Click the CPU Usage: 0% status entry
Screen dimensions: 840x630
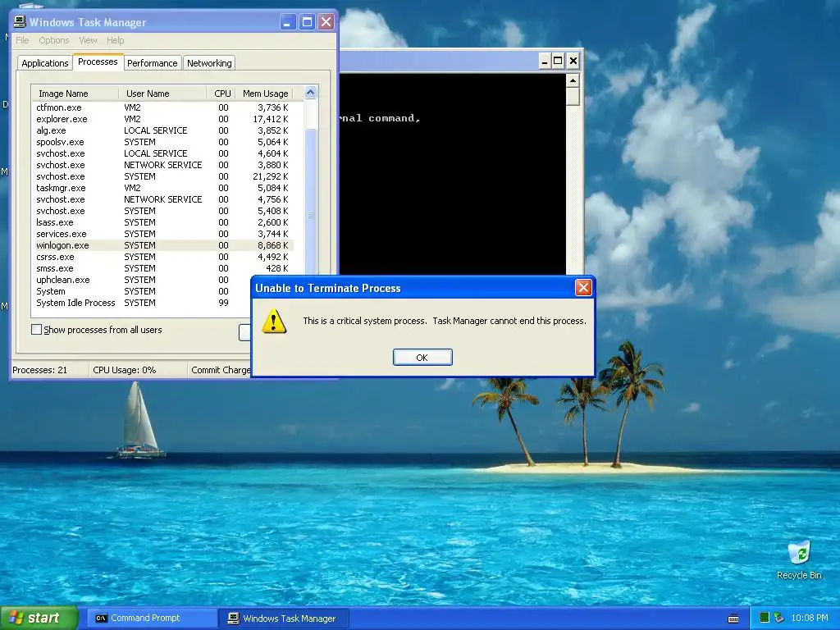[138, 370]
